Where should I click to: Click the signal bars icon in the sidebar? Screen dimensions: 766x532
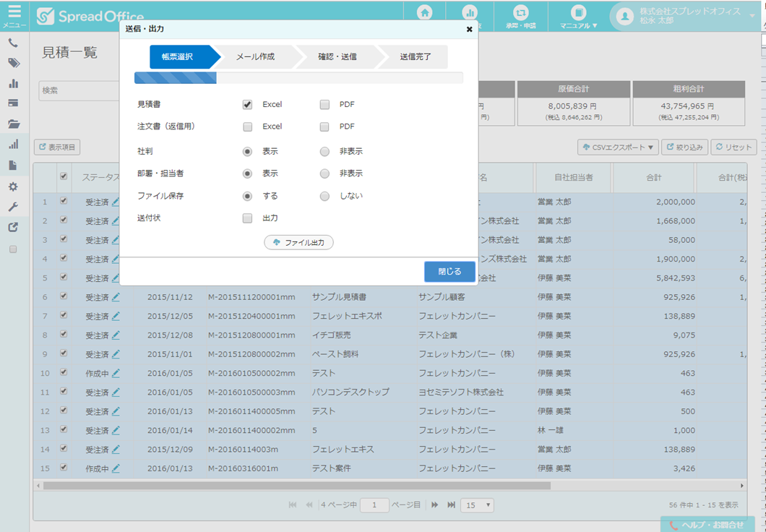tap(14, 144)
